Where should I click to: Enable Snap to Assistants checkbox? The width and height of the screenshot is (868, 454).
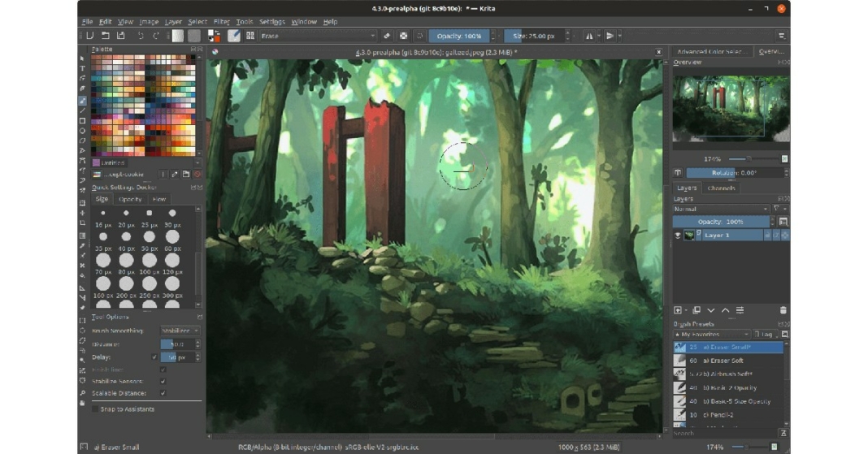(95, 409)
